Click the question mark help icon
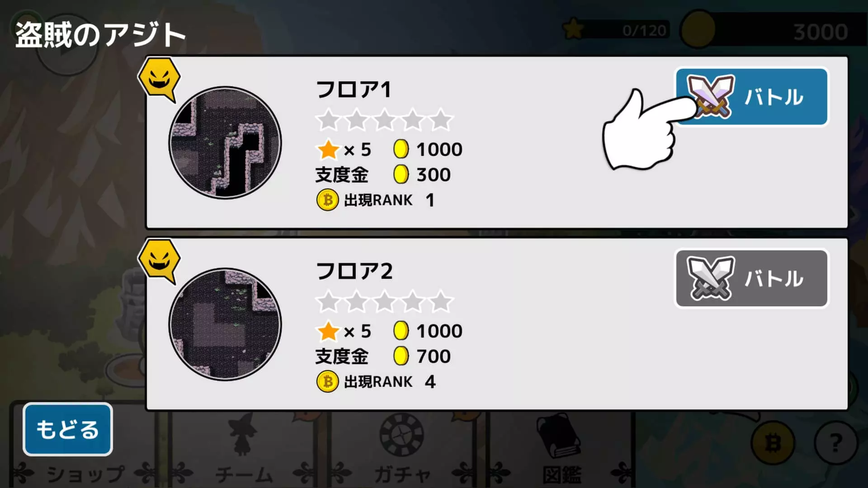This screenshot has width=868, height=488. click(x=836, y=443)
